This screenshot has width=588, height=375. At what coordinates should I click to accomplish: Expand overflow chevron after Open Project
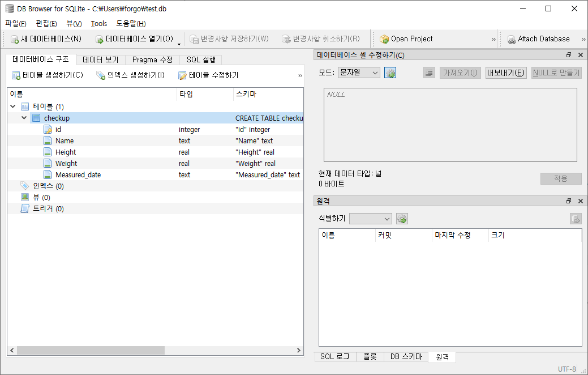point(493,40)
